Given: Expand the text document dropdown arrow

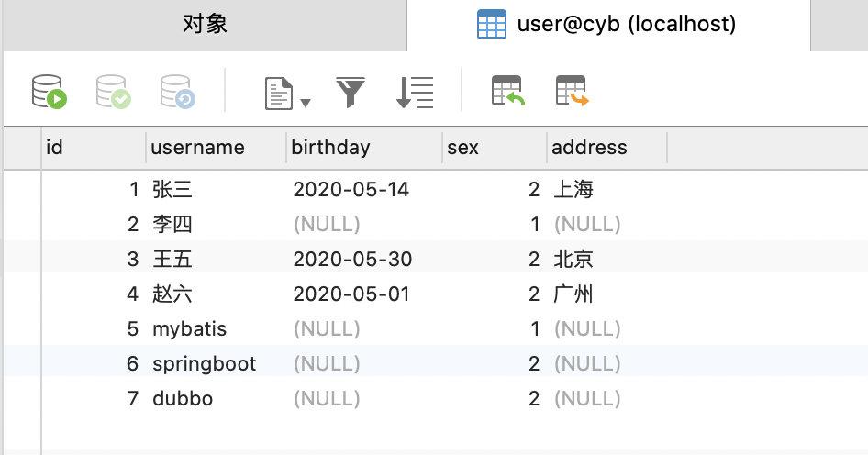Looking at the screenshot, I should click(x=306, y=101).
